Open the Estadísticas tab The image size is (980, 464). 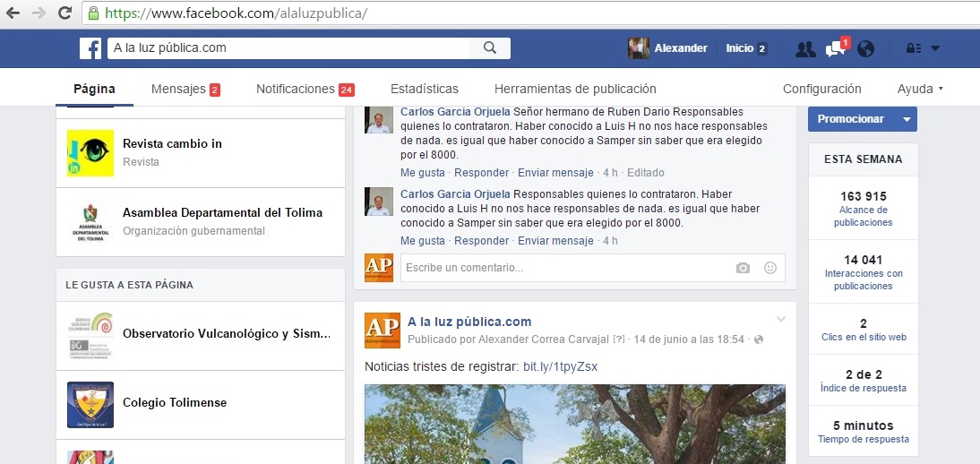(x=425, y=89)
